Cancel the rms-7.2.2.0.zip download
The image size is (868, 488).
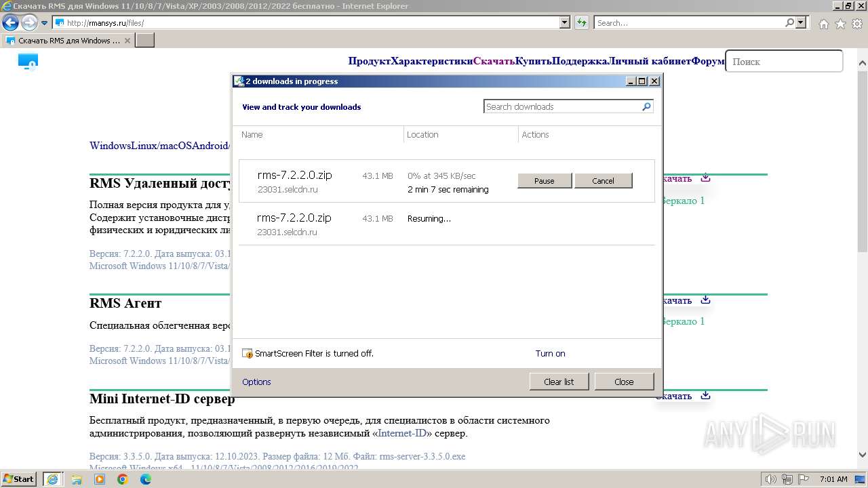point(603,181)
